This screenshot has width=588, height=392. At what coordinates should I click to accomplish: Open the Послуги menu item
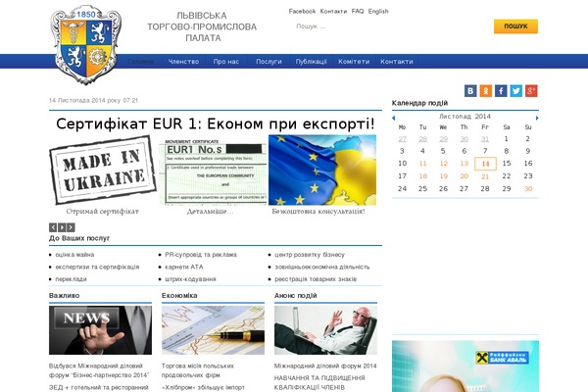[269, 62]
